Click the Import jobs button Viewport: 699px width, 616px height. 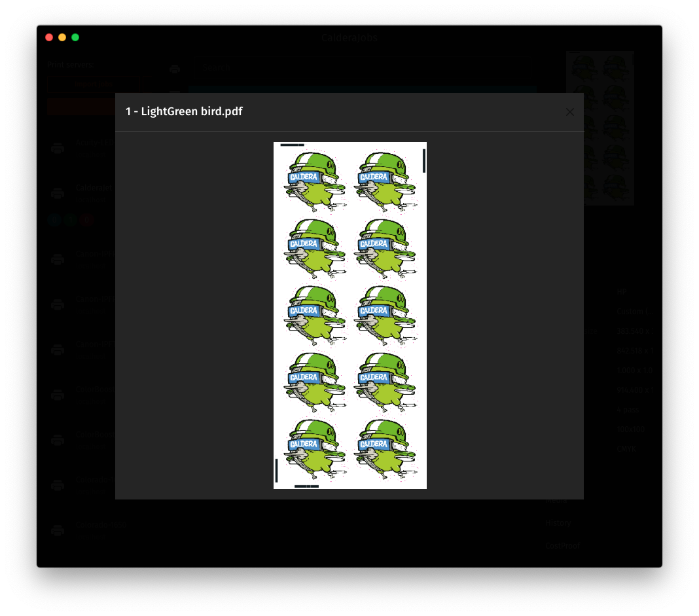coord(93,84)
